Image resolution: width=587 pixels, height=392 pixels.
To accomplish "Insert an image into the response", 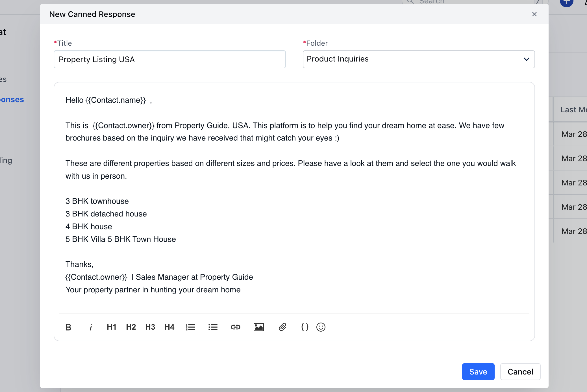I will point(258,327).
